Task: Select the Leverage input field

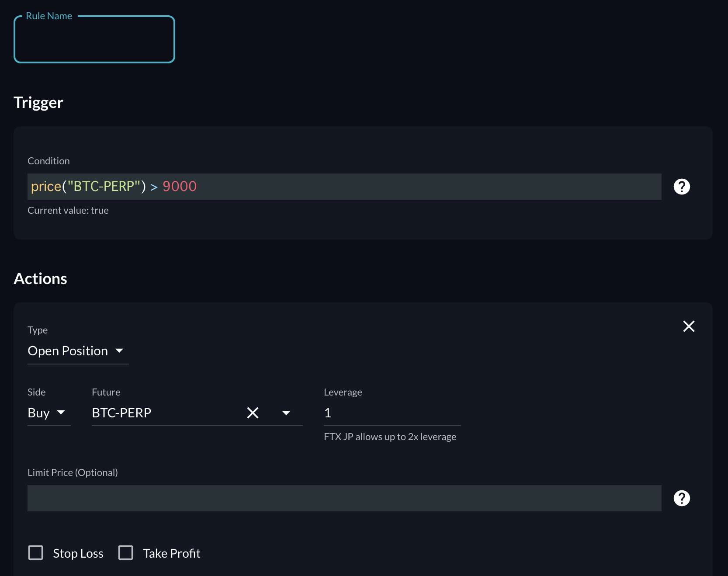Action: tap(392, 413)
